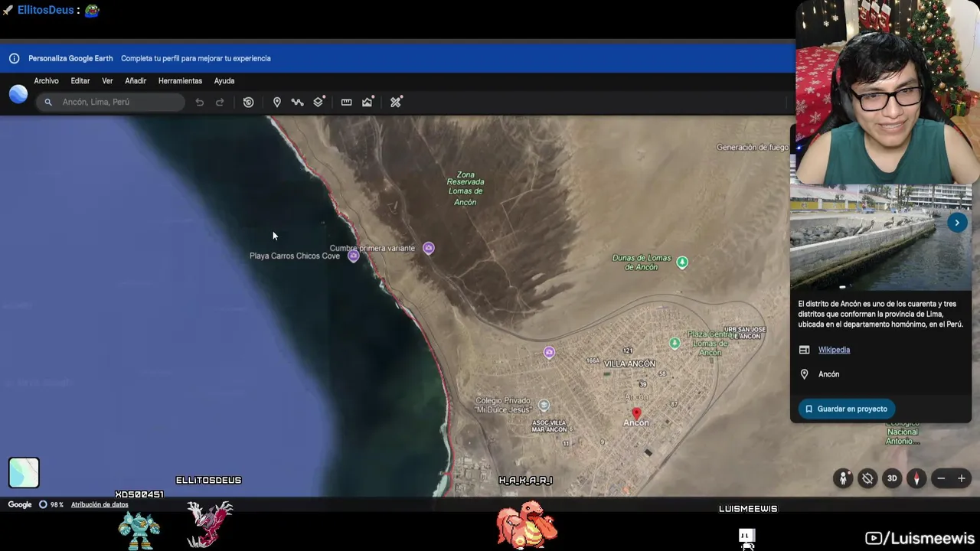Viewport: 980px width, 551px height.
Task: Click the Generación de fuego map label
Action: [x=752, y=147]
